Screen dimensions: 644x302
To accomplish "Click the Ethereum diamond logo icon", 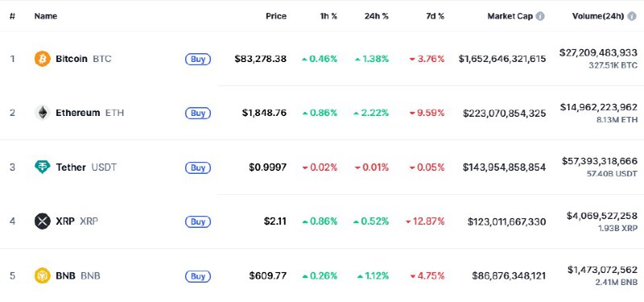I will [x=43, y=113].
